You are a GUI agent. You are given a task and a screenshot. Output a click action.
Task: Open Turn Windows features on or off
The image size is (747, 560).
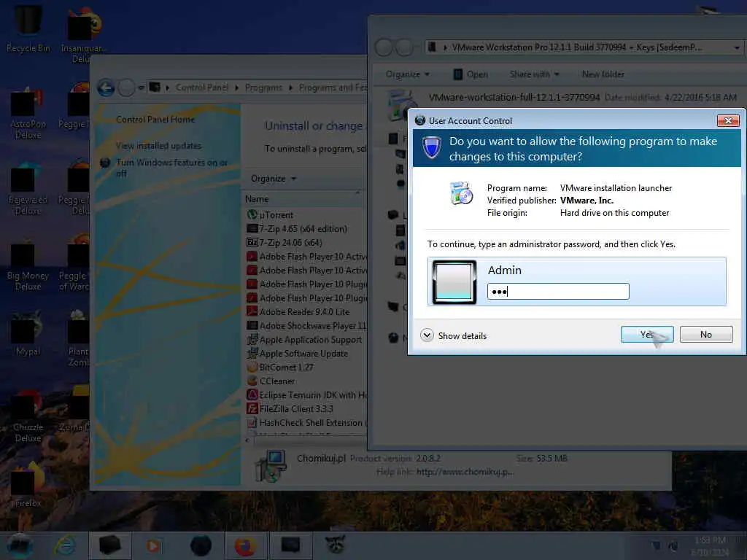171,168
